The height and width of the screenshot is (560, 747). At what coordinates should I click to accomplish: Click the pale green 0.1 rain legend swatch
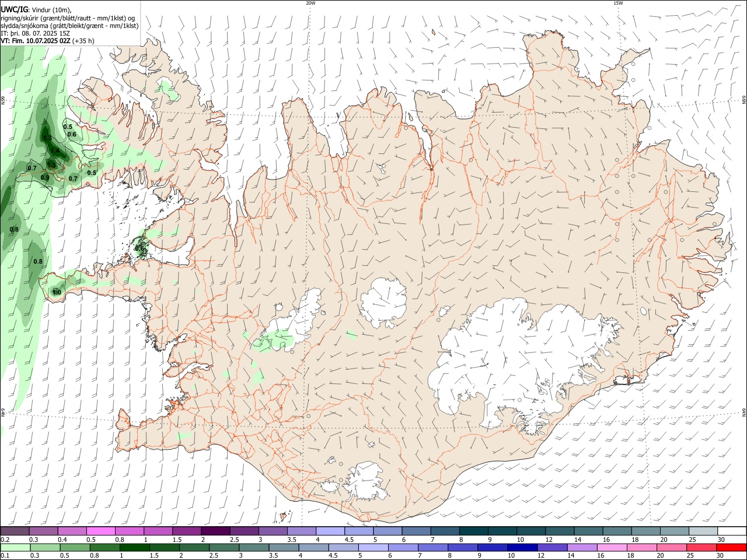[15, 547]
